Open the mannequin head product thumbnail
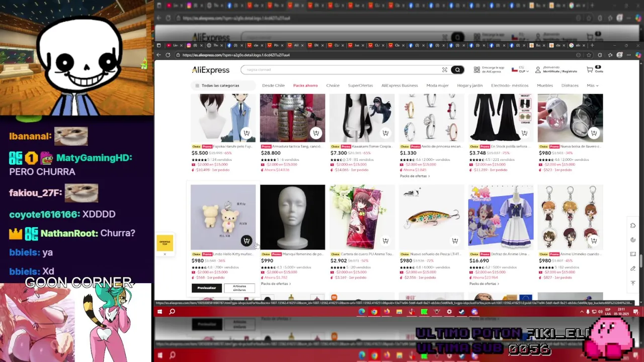 [292, 217]
